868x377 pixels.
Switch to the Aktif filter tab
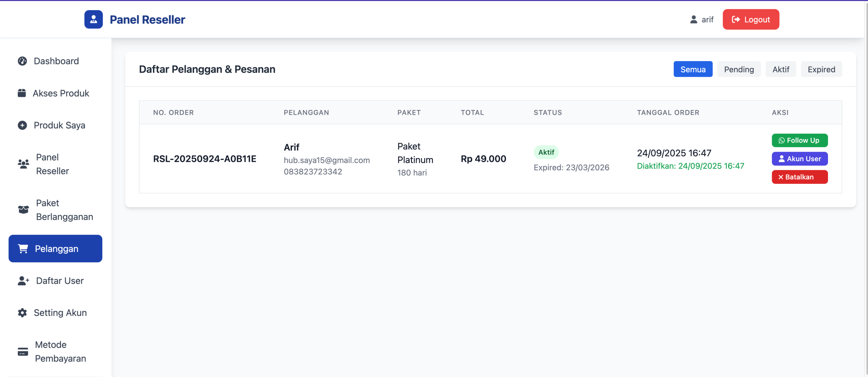(x=781, y=69)
